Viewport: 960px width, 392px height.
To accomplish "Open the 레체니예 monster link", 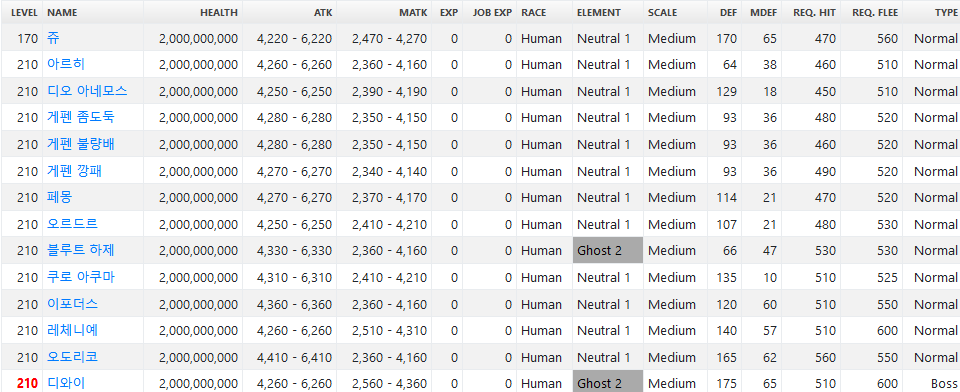I will click(x=72, y=331).
